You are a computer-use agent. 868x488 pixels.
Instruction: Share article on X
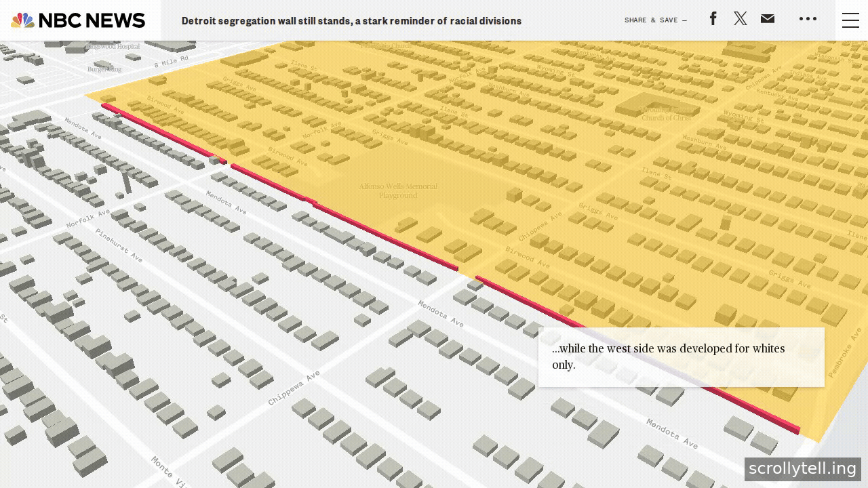tap(741, 18)
